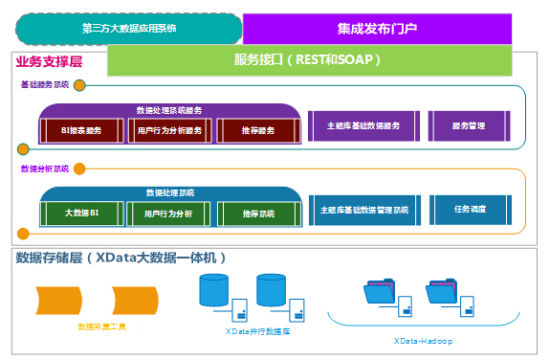This screenshot has height=360, width=550.
Task: Click server icon beside right database cylinder
Action: [297, 310]
